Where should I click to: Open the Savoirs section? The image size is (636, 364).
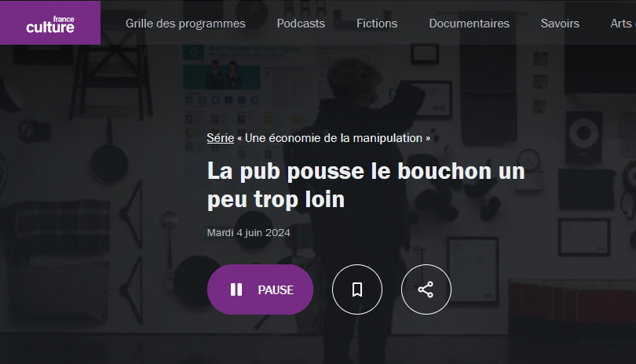point(560,24)
